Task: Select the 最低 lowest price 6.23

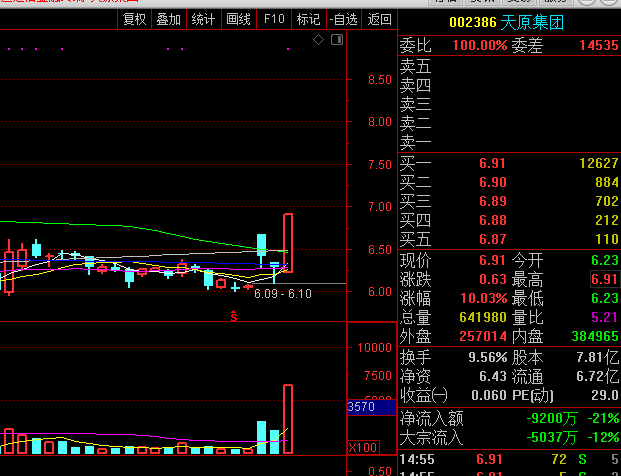Action: point(605,298)
